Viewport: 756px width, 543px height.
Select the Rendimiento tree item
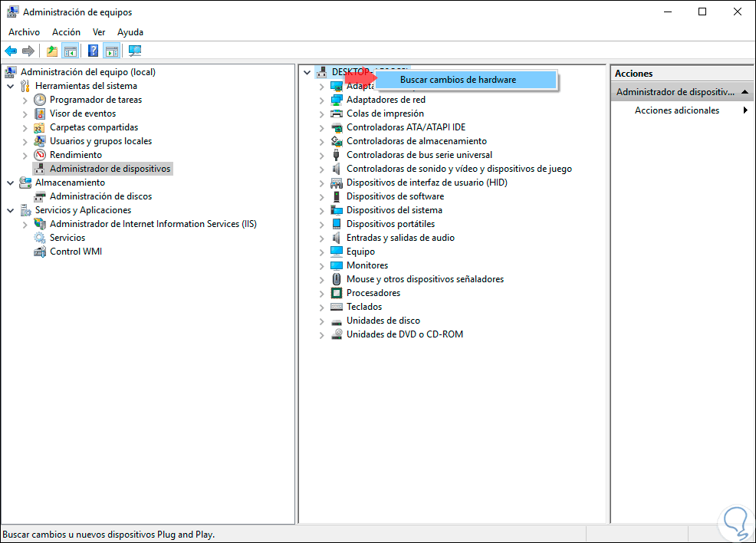[x=76, y=155]
